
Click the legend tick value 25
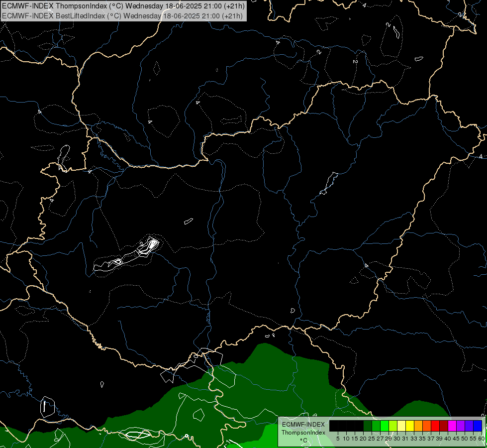(372, 439)
